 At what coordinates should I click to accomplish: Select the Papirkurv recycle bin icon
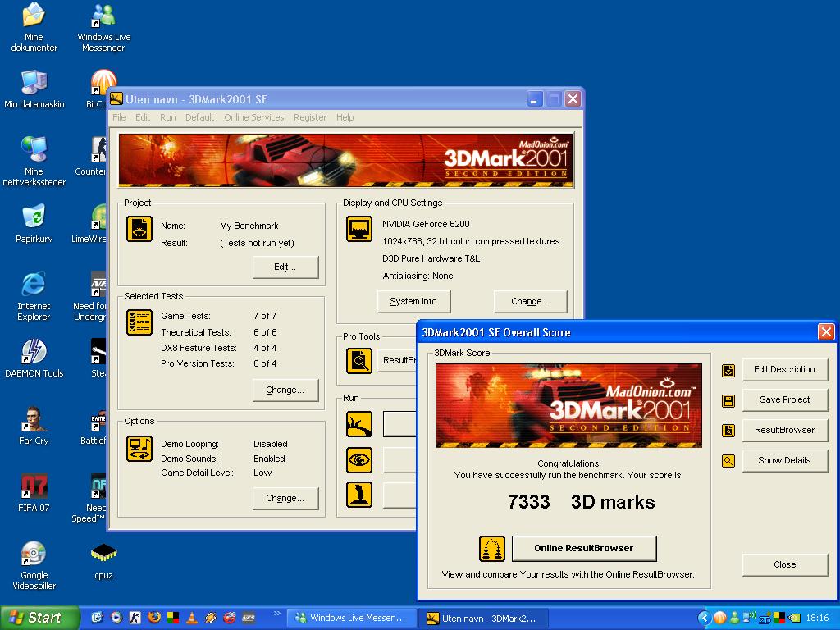click(x=34, y=224)
